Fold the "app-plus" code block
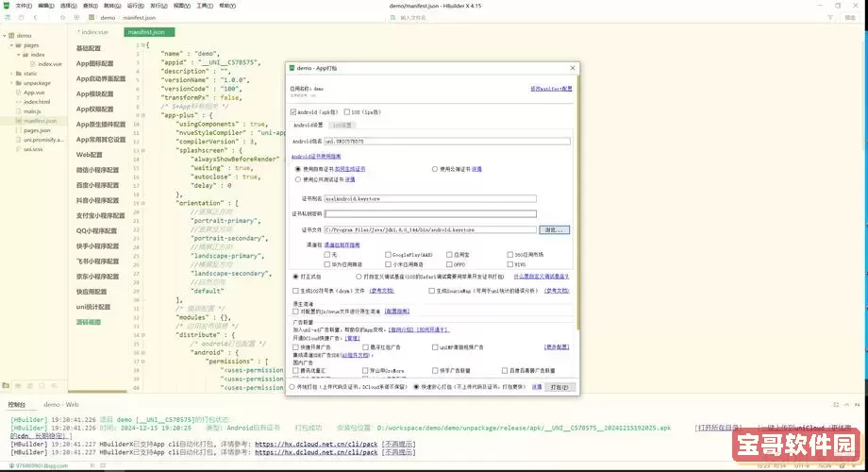The image size is (868, 472). pyautogui.click(x=143, y=115)
